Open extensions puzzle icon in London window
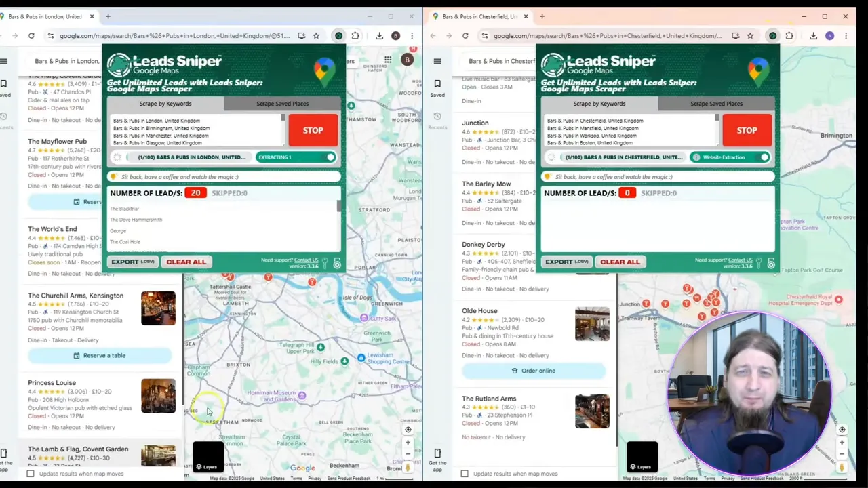This screenshot has width=868, height=488. pyautogui.click(x=355, y=35)
